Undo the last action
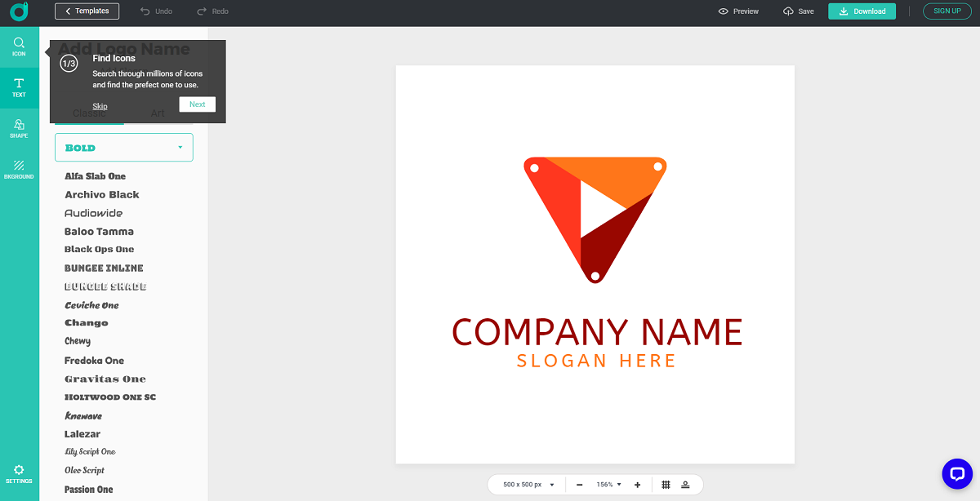 point(155,11)
